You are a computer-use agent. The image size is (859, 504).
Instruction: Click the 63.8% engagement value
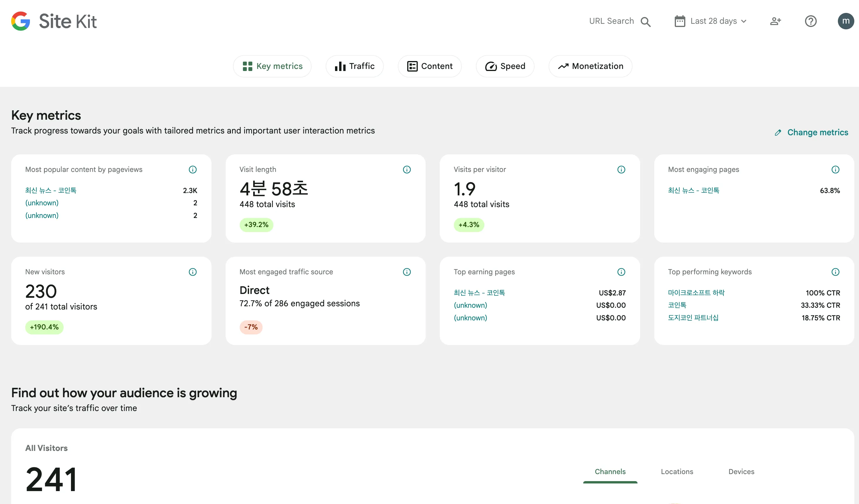coord(830,190)
